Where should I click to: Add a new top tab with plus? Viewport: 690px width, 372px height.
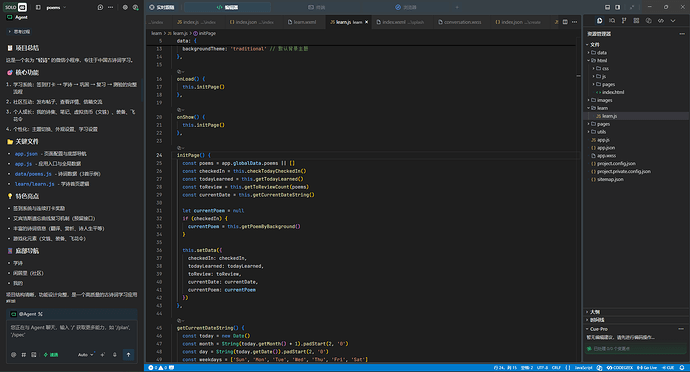[457, 7]
